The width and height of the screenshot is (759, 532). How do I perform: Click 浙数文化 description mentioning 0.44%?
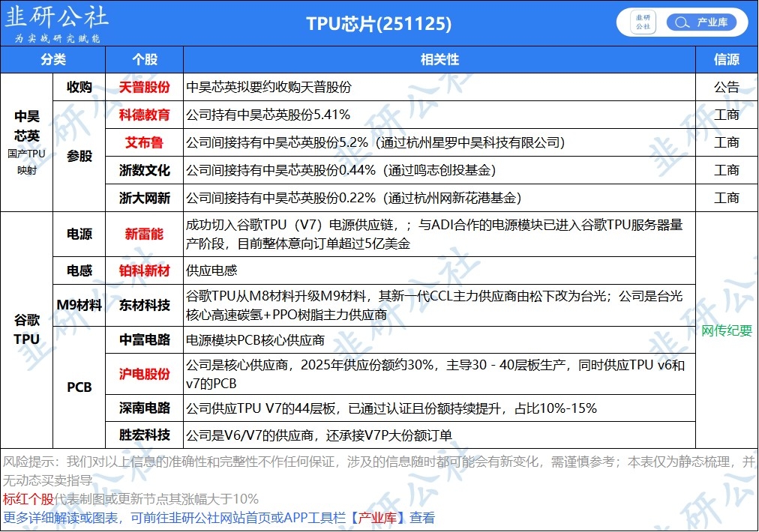340,170
